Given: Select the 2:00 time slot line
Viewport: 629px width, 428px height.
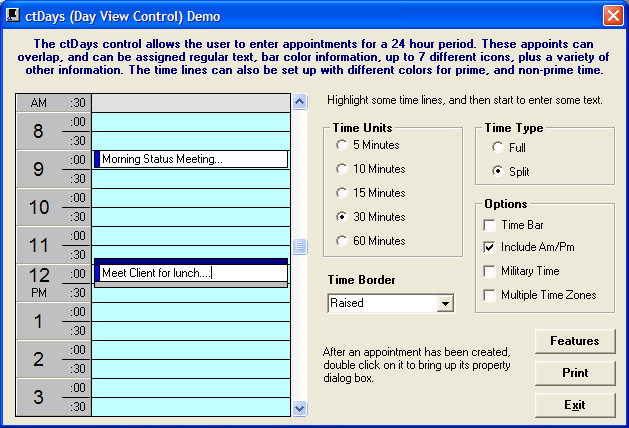Looking at the screenshot, I should pyautogui.click(x=191, y=350).
